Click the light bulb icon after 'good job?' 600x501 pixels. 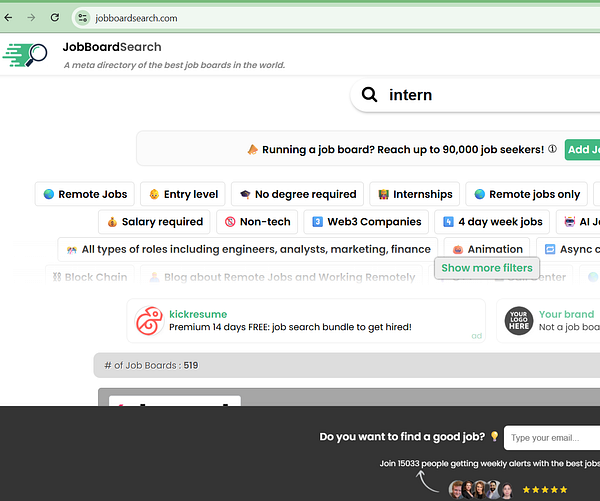[x=494, y=436]
